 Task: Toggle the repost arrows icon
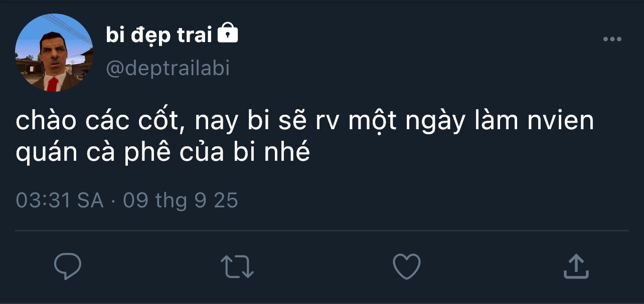pos(237,266)
